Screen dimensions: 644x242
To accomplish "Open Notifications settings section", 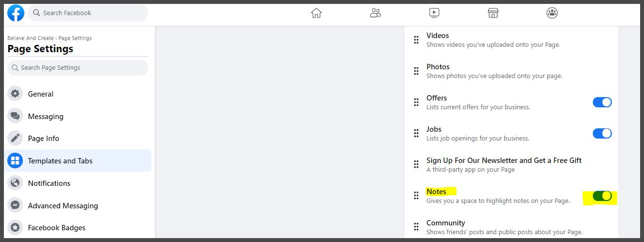I will tap(78, 183).
